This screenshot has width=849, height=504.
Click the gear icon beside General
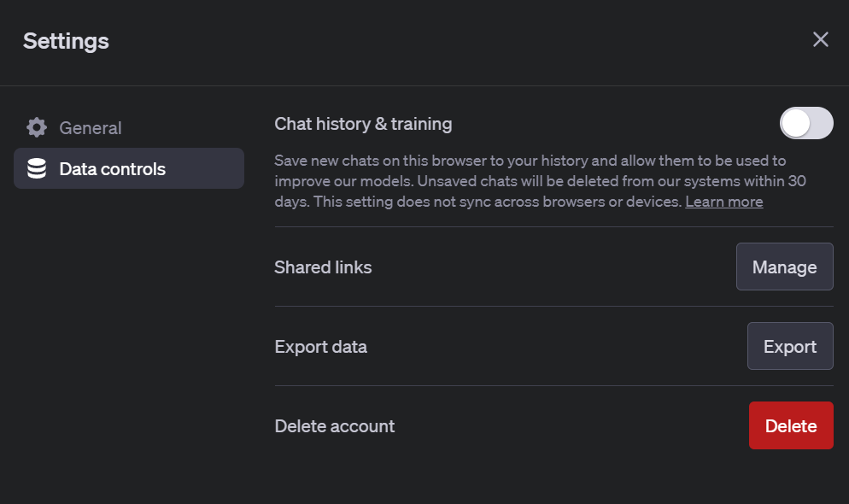(37, 128)
